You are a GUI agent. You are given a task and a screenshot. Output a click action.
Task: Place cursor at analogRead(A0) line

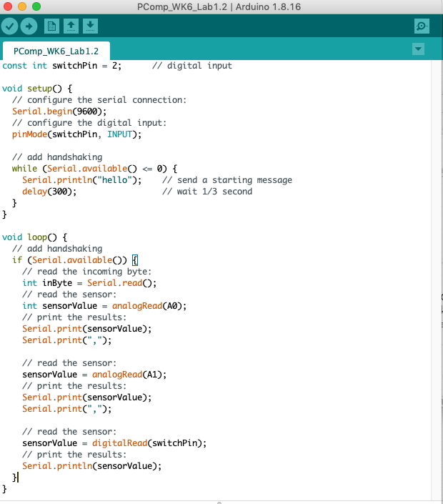(x=104, y=306)
